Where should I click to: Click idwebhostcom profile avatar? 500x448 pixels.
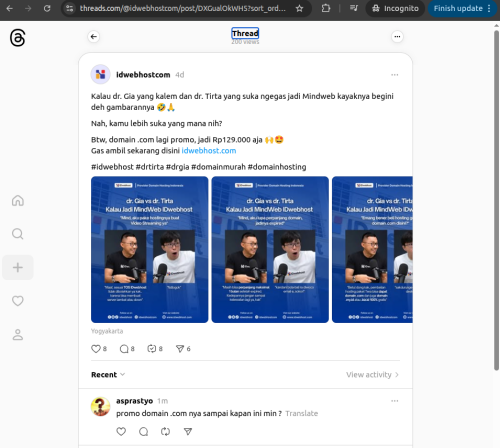(100, 74)
